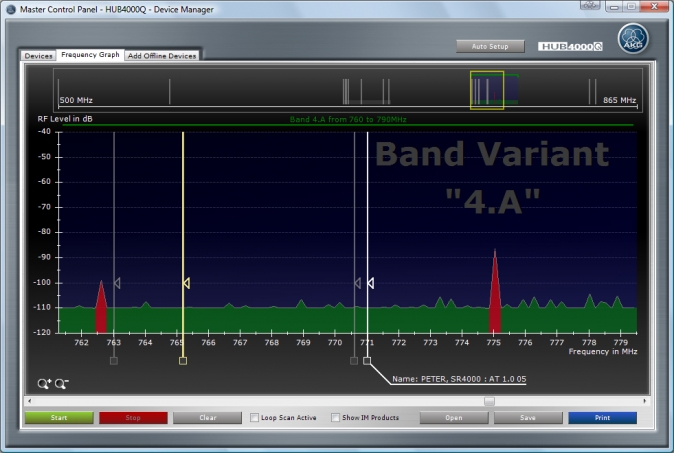Click the red Stop button
674x453 pixels.
(133, 418)
